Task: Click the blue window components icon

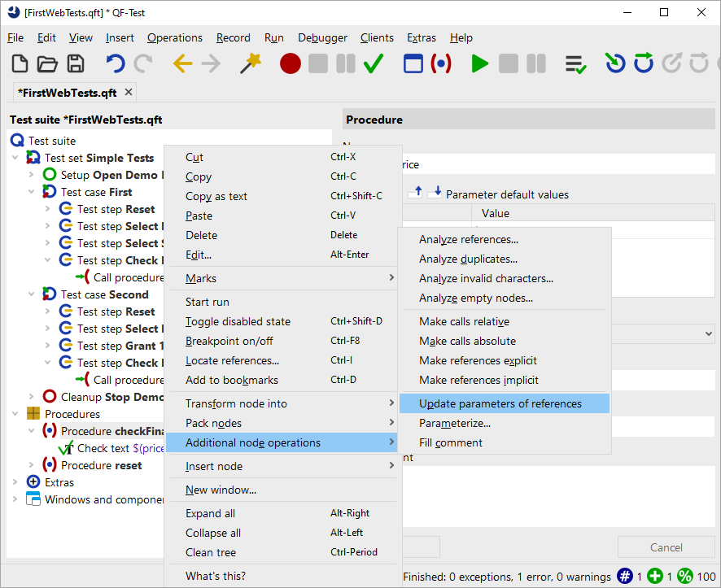Action: (x=413, y=63)
